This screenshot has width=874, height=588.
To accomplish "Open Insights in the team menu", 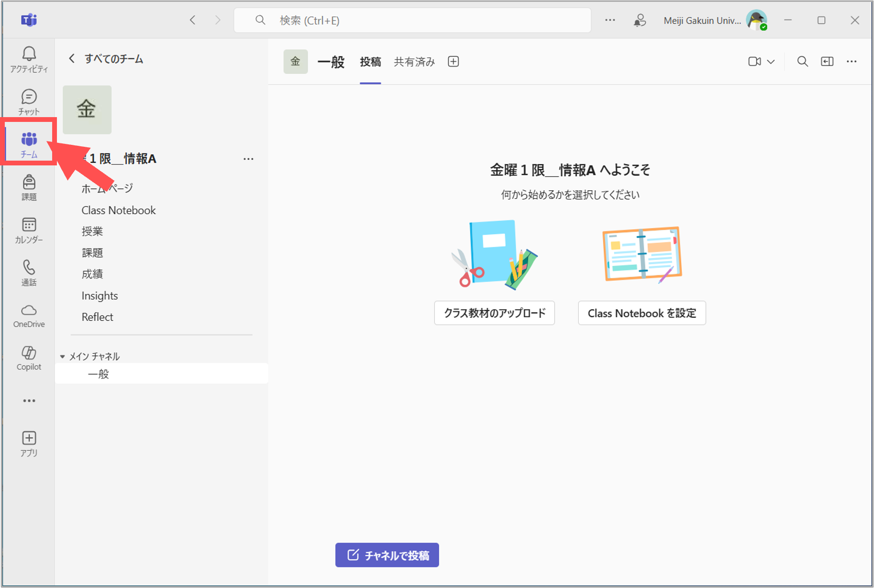I will point(100,296).
